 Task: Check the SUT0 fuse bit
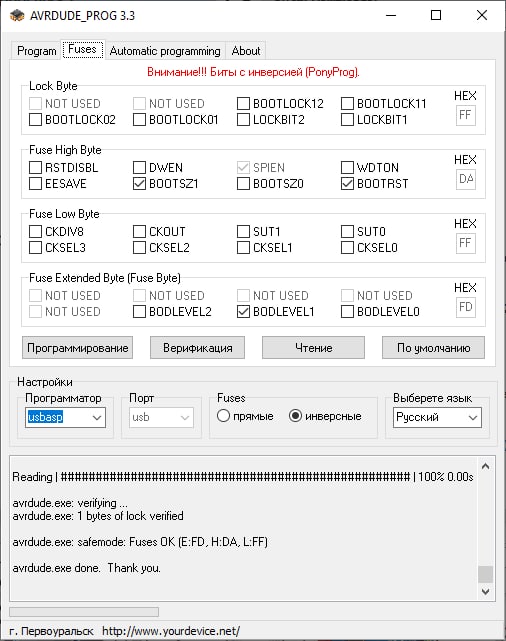[347, 231]
